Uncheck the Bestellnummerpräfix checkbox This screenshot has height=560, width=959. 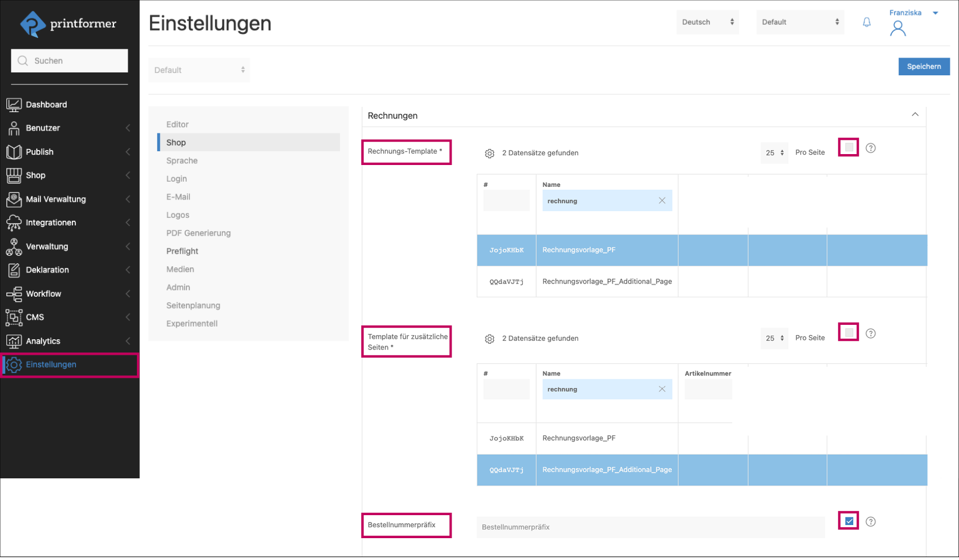tap(848, 521)
